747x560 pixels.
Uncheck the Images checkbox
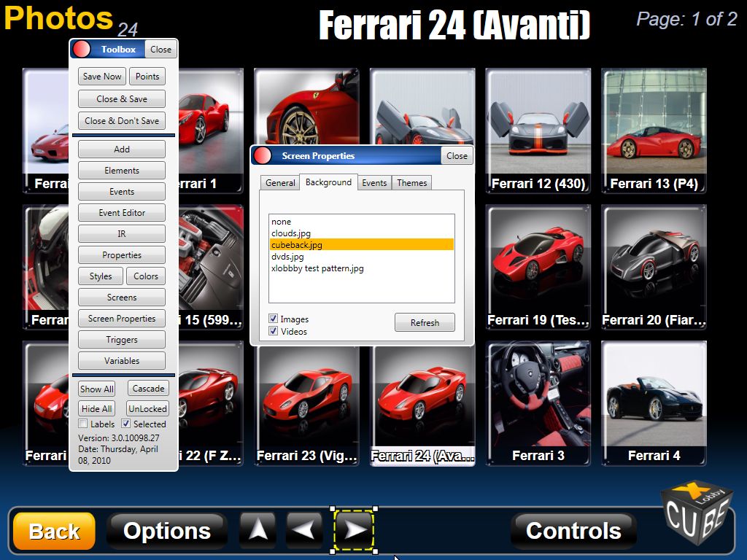[x=273, y=319]
